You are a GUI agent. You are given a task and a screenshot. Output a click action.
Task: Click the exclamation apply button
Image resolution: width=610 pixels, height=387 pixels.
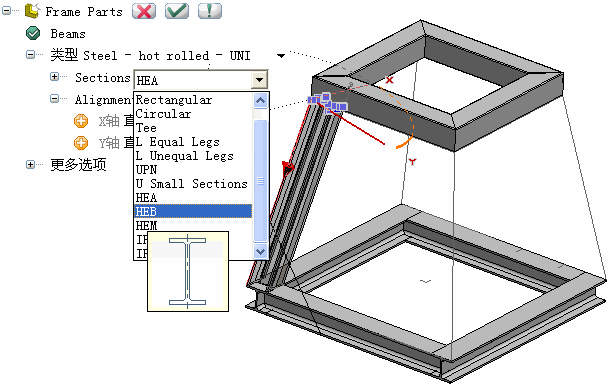(x=210, y=11)
